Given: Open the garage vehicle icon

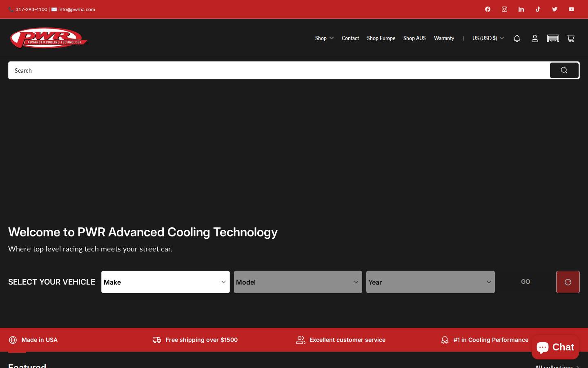Looking at the screenshot, I should [553, 38].
